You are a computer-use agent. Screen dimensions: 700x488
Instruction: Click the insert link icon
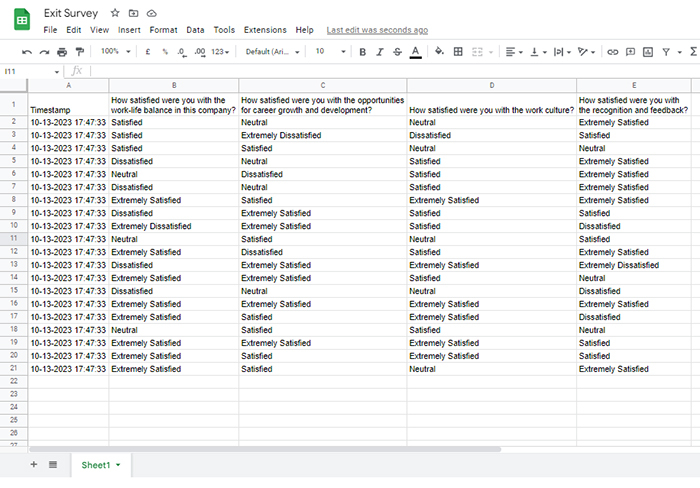pyautogui.click(x=612, y=52)
